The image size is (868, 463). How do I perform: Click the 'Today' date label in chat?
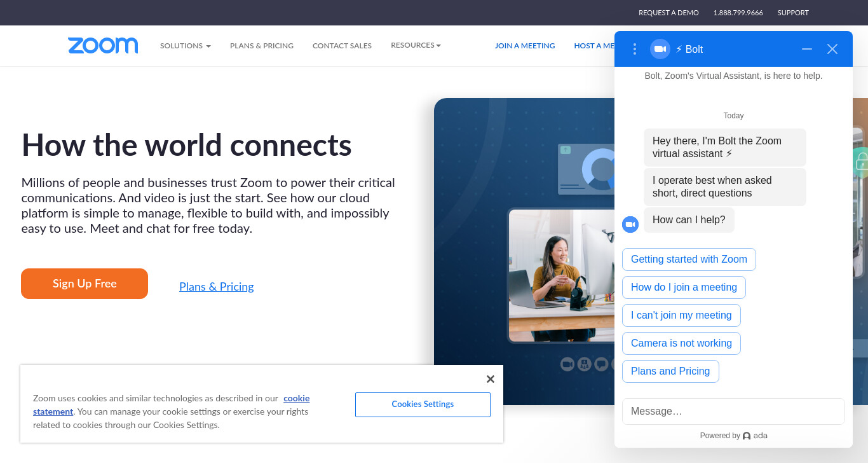coord(733,116)
